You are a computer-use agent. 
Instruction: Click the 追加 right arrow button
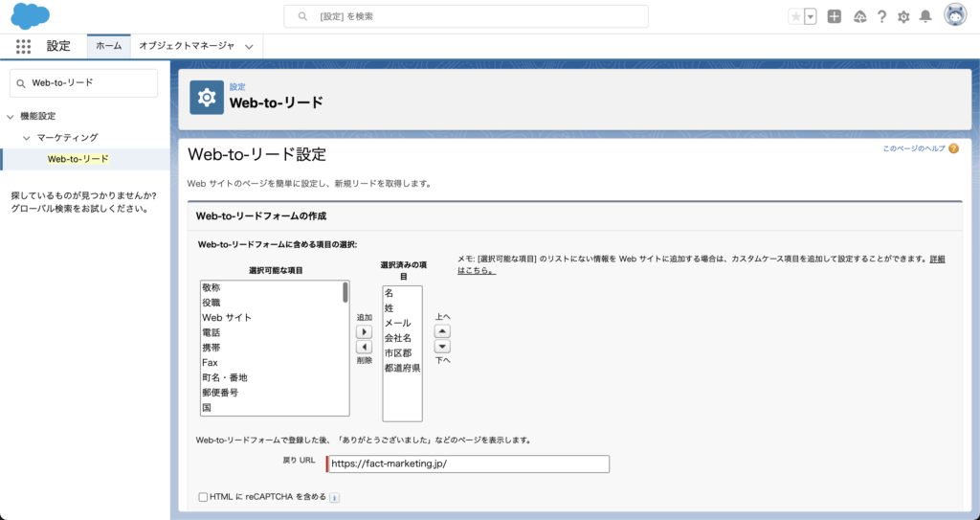(x=364, y=331)
